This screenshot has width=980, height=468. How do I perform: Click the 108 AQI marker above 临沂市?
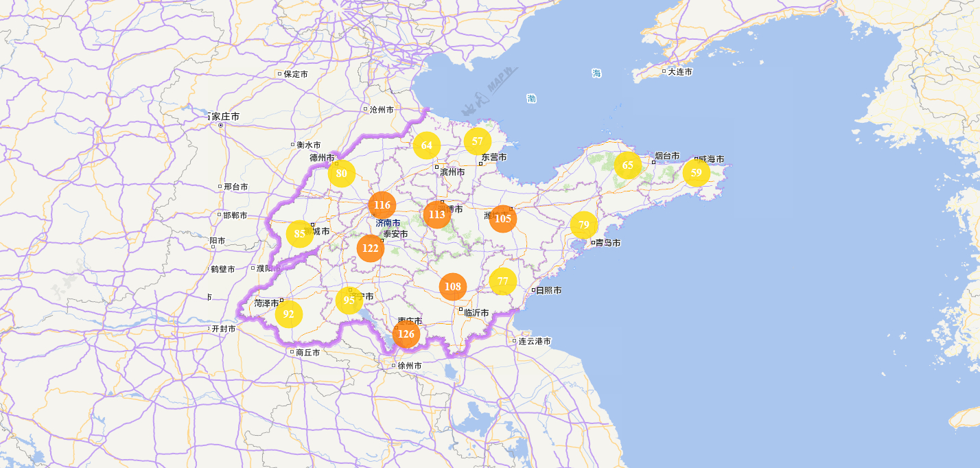(x=452, y=287)
